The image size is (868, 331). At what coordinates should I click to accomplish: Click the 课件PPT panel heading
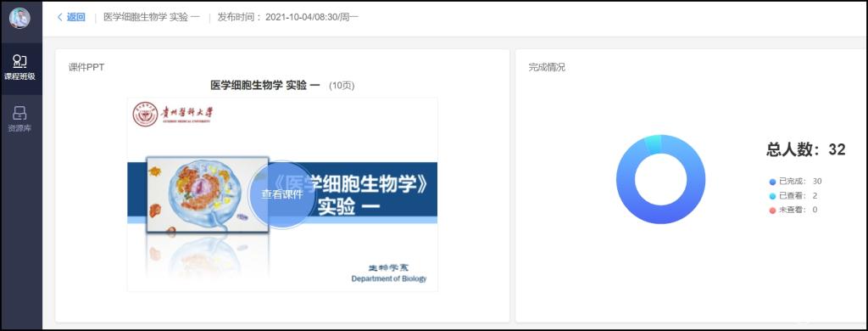pyautogui.click(x=86, y=67)
